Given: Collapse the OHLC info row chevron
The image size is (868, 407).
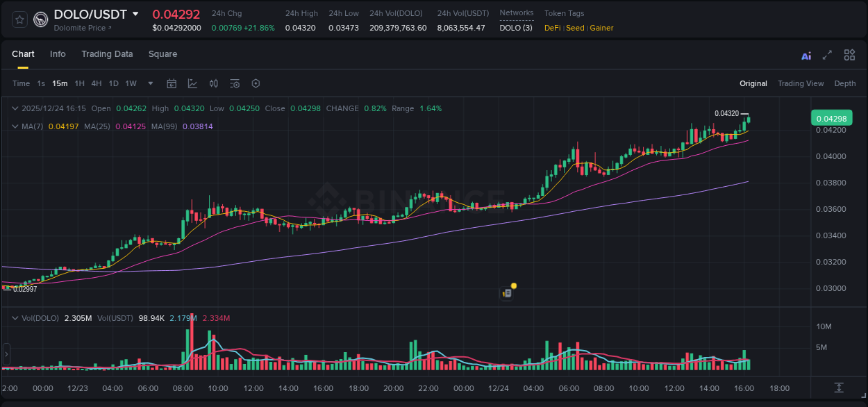Looking at the screenshot, I should tap(15, 108).
